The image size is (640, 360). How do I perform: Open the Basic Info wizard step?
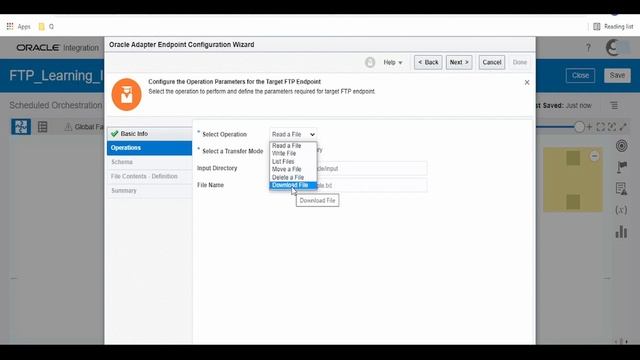coord(149,134)
